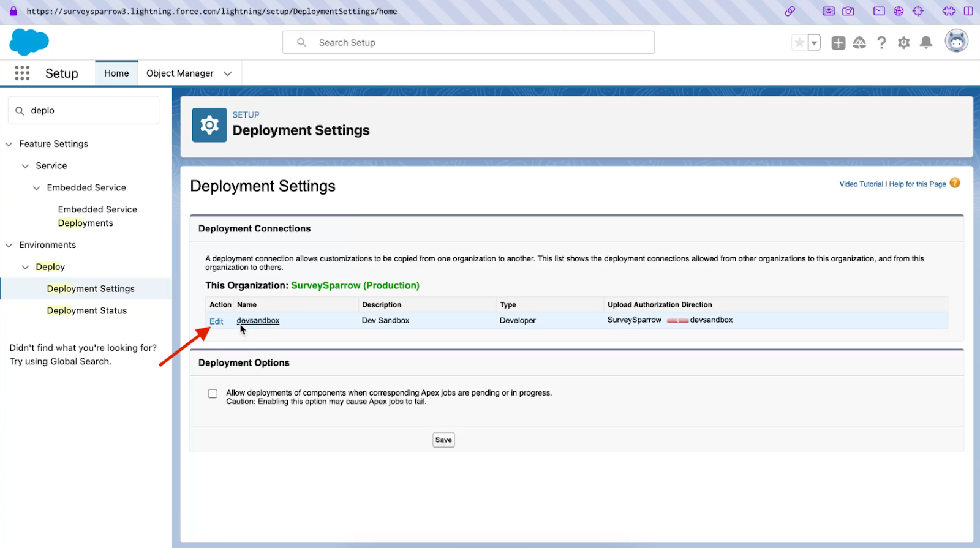Screen dimensions: 980x548
Task: Open the Setup gear menu
Action: 903,43
